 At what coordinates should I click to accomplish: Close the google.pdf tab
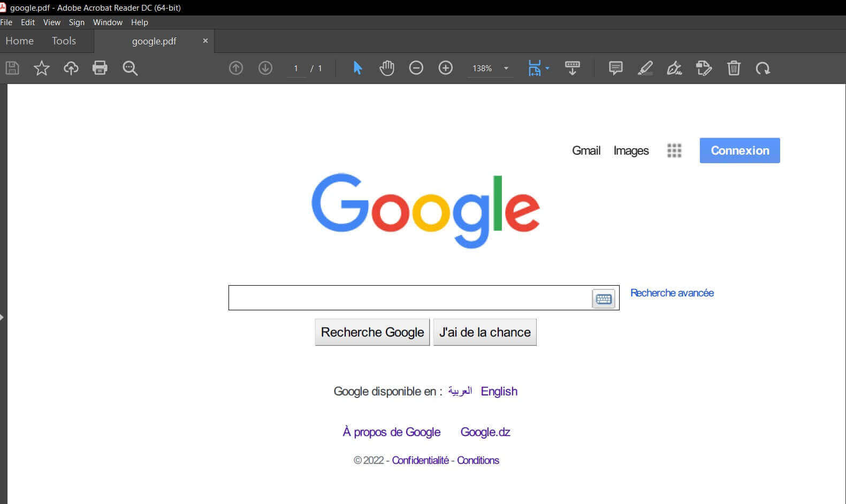coord(205,41)
